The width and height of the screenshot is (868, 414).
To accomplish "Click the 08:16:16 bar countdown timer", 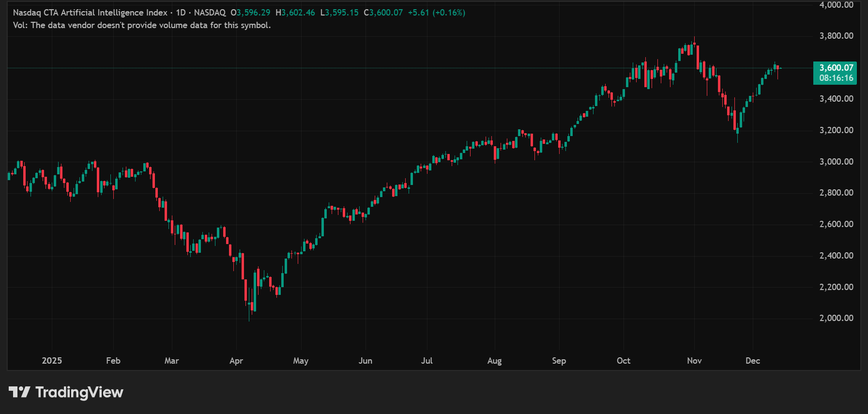I will (836, 78).
